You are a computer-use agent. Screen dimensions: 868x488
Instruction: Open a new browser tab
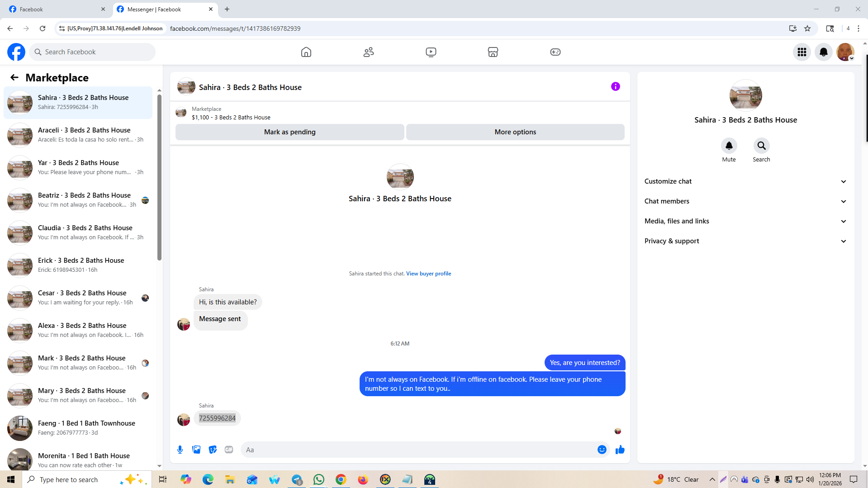coord(227,9)
